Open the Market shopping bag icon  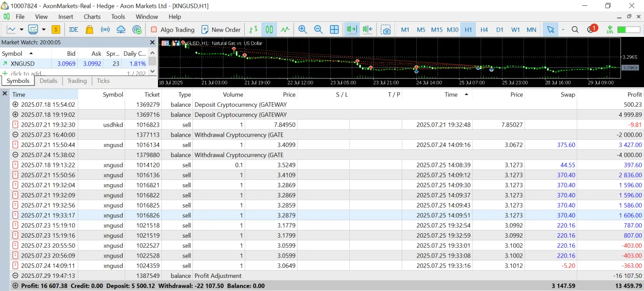tap(89, 30)
